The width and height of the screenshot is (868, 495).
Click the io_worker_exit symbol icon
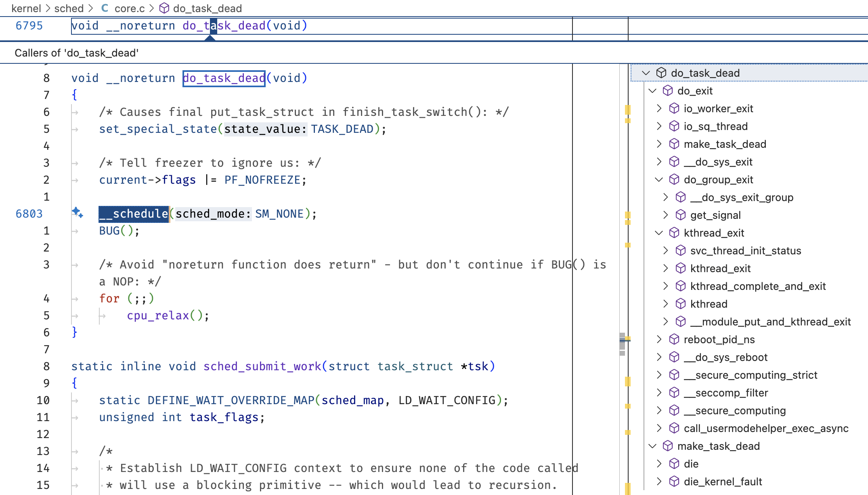click(x=674, y=109)
